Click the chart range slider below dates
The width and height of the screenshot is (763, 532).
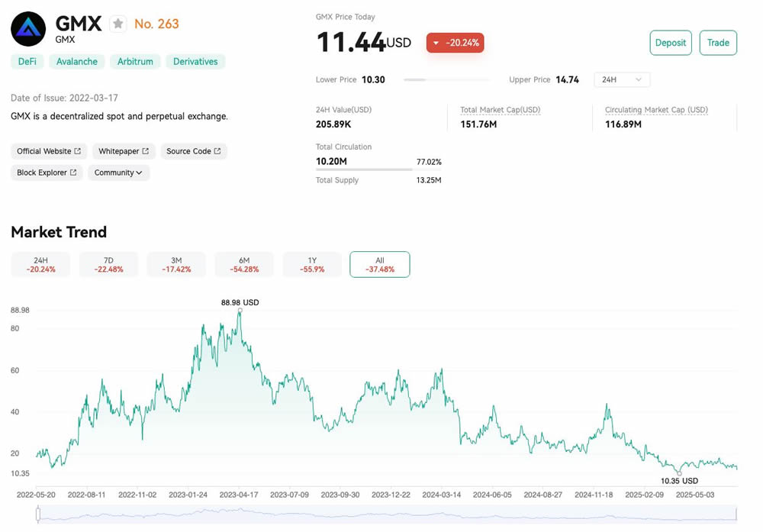point(386,515)
